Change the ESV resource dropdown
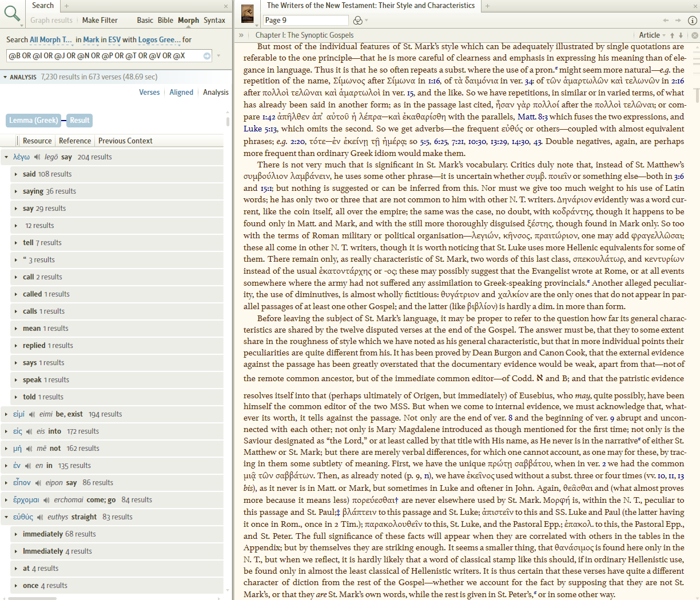The height and width of the screenshot is (600, 700). 114,40
